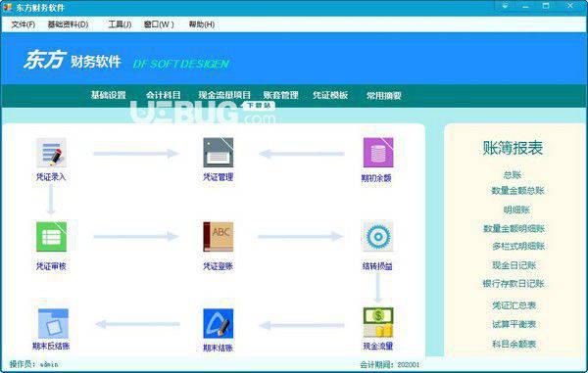Open the 期初余额 opening balance icon
The image size is (588, 373).
point(378,153)
